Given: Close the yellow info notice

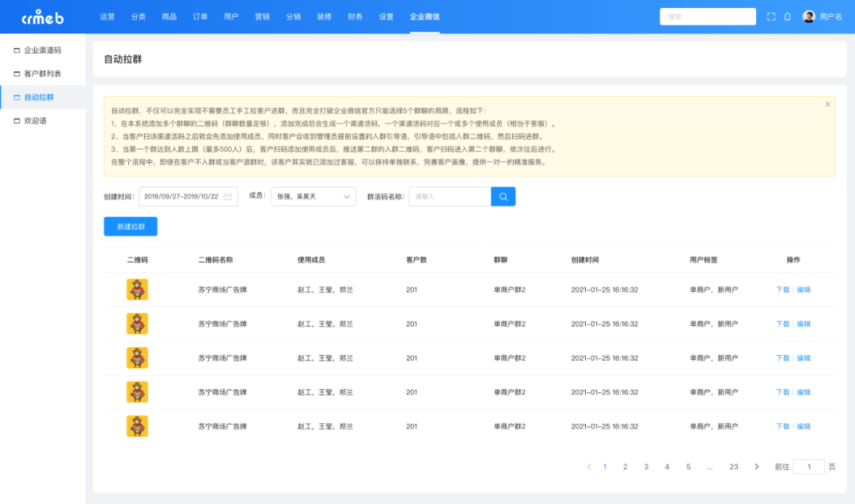Looking at the screenshot, I should pyautogui.click(x=827, y=104).
